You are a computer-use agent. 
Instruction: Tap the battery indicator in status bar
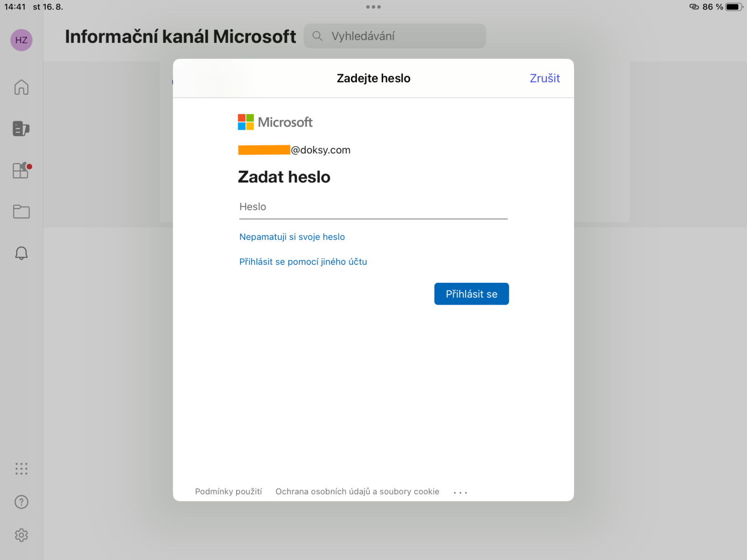pyautogui.click(x=733, y=7)
